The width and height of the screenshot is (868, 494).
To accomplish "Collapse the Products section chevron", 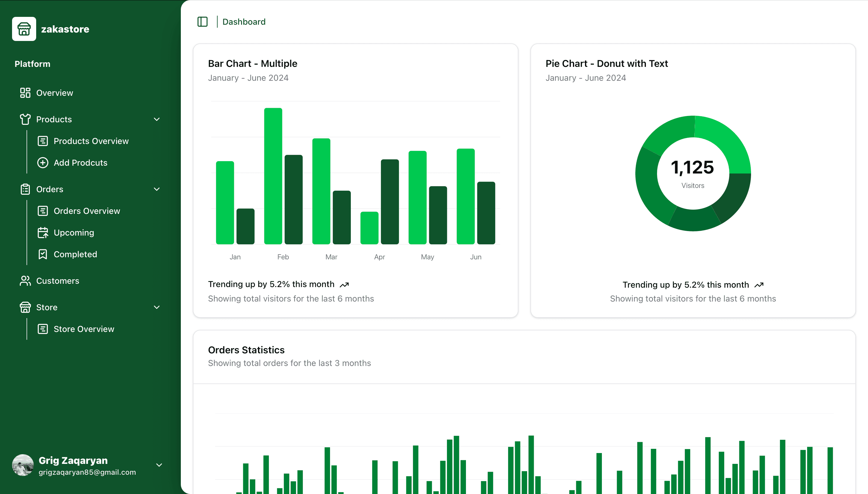I will [157, 119].
